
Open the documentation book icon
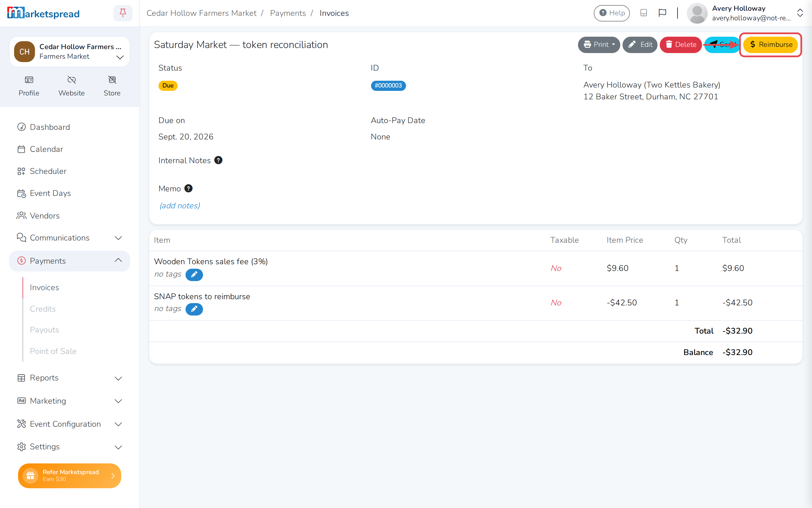click(643, 13)
